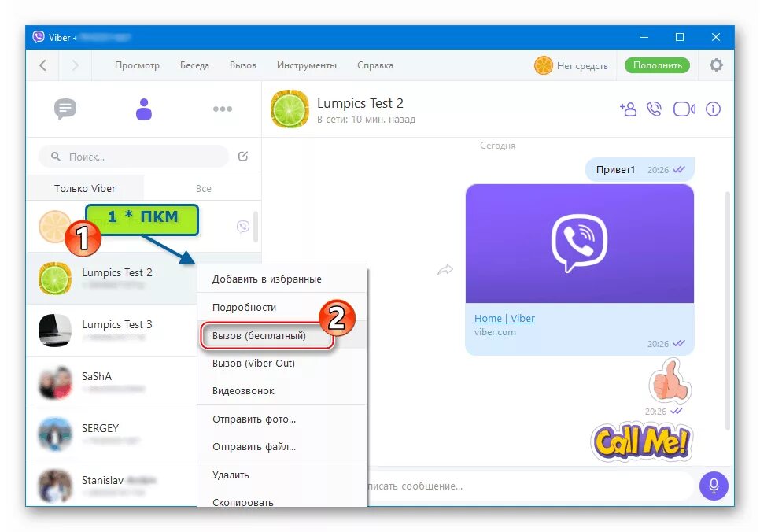This screenshot has width=760, height=532.
Task: Select contact Lumpics Test 2
Action: coord(112,279)
